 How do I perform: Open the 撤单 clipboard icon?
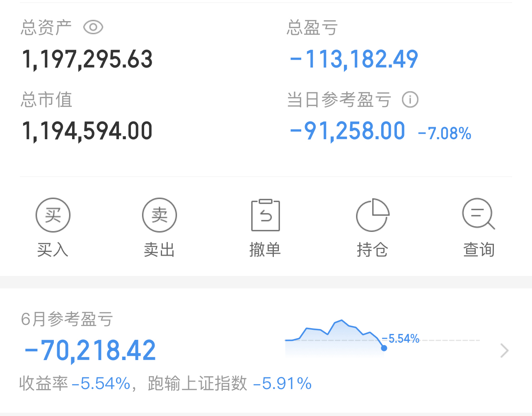[x=266, y=215]
